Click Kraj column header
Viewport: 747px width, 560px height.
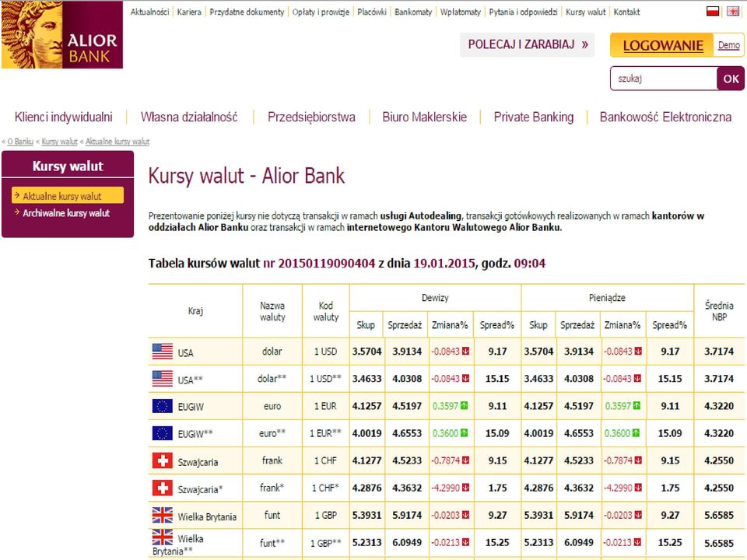coord(195,311)
